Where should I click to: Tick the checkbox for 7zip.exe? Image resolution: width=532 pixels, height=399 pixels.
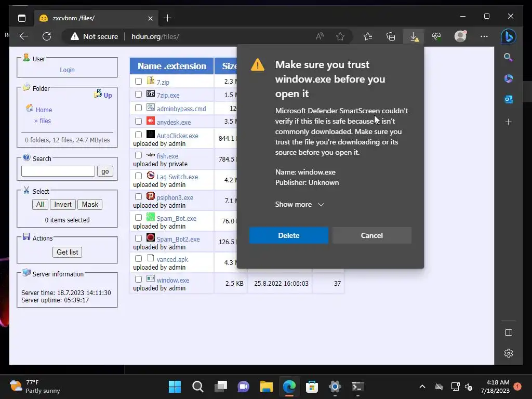tap(138, 95)
